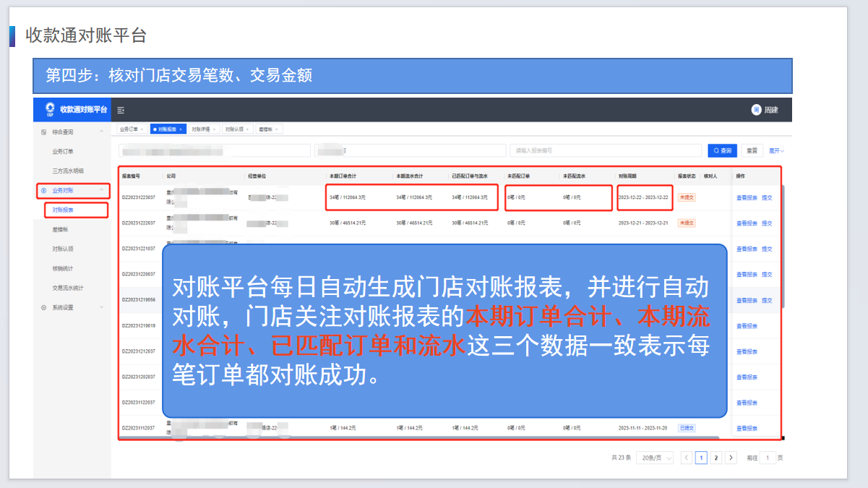The image size is (868, 488).
Task: Click the 周建 username in the header
Action: (771, 110)
